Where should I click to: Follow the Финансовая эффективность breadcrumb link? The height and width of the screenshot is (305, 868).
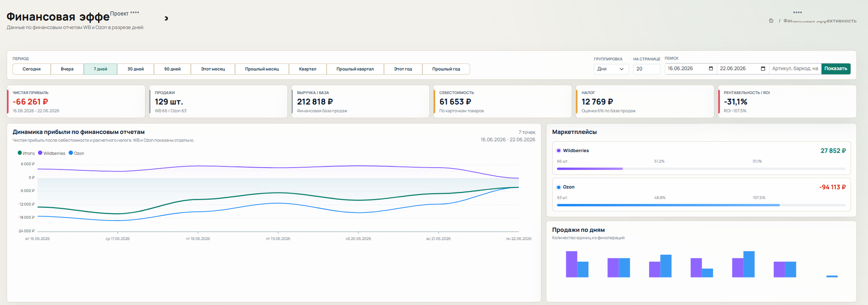tap(820, 21)
